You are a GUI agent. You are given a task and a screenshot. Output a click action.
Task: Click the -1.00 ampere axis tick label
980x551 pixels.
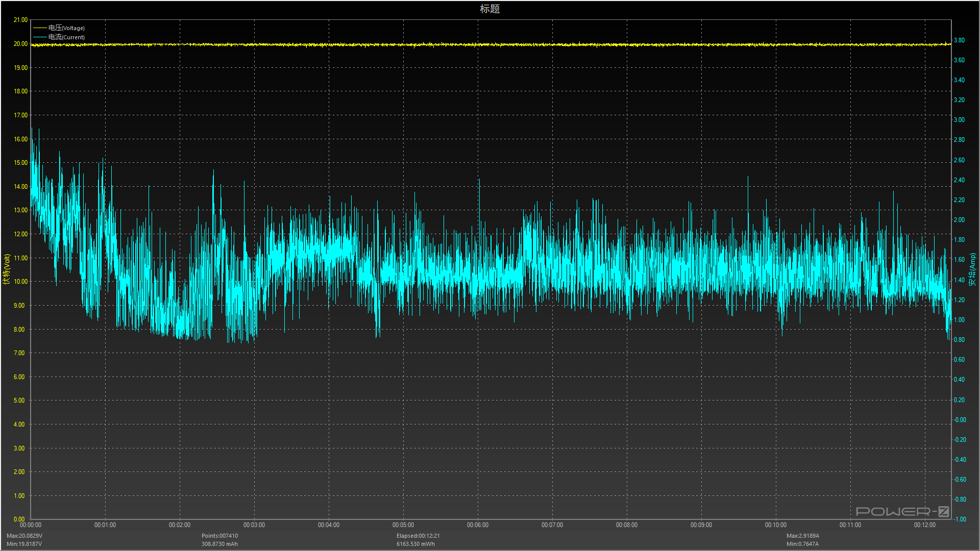(960, 519)
